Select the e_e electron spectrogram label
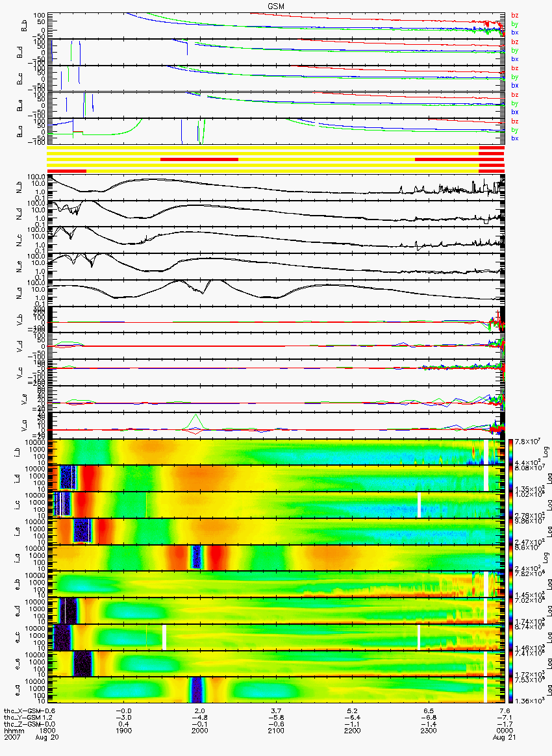The image size is (552, 756). click(18, 662)
